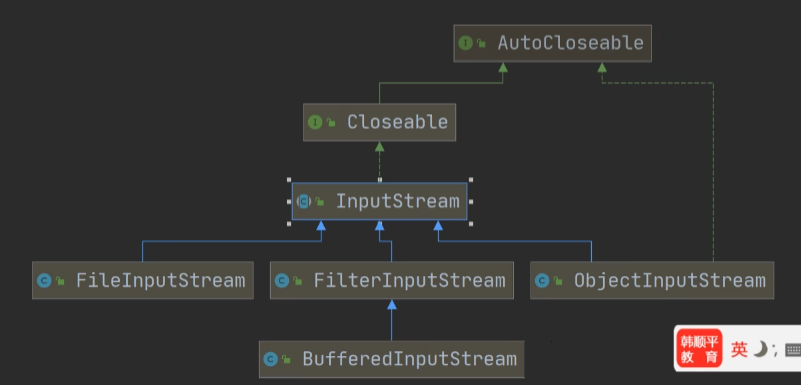Screen dimensions: 801x385
Task: Select the FilterInputStream node
Action: coord(392,280)
